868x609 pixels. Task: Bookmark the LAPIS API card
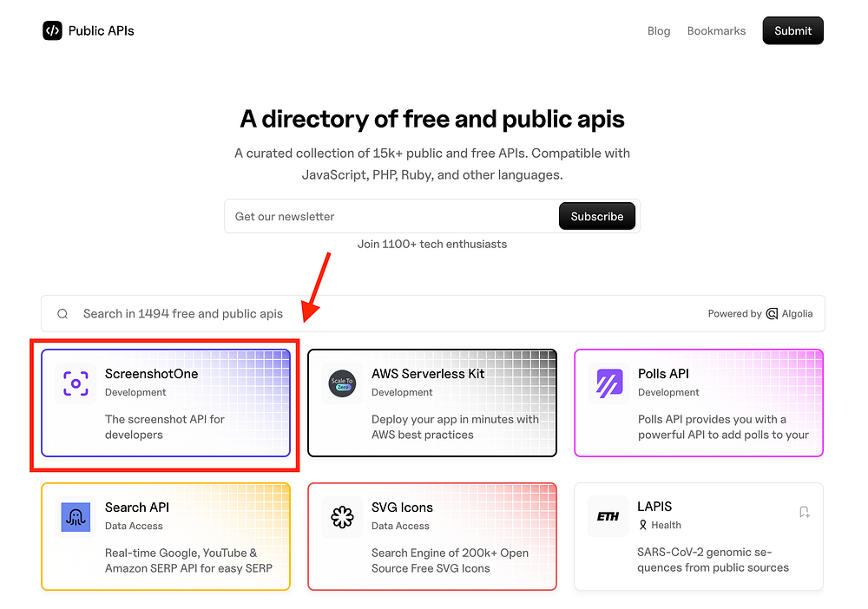point(805,512)
